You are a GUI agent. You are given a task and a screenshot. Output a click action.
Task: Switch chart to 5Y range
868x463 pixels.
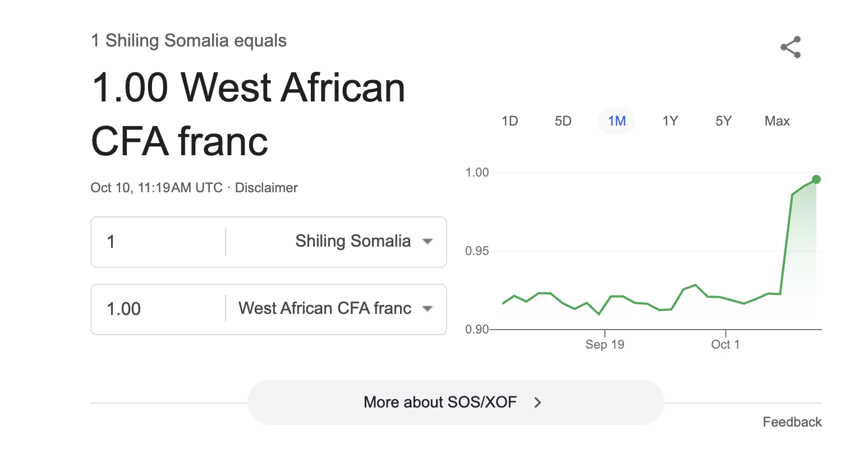click(x=723, y=121)
